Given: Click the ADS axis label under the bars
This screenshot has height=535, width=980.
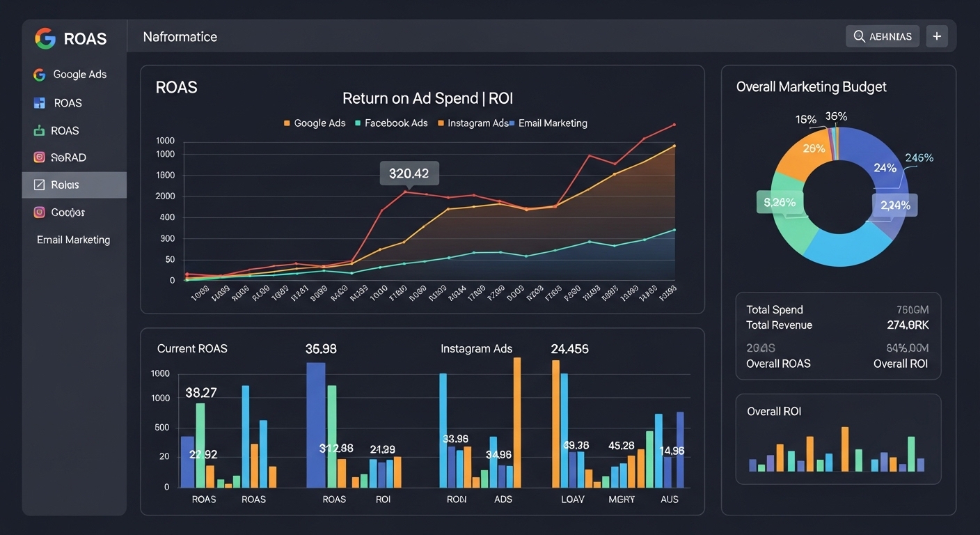Looking at the screenshot, I should click(503, 499).
